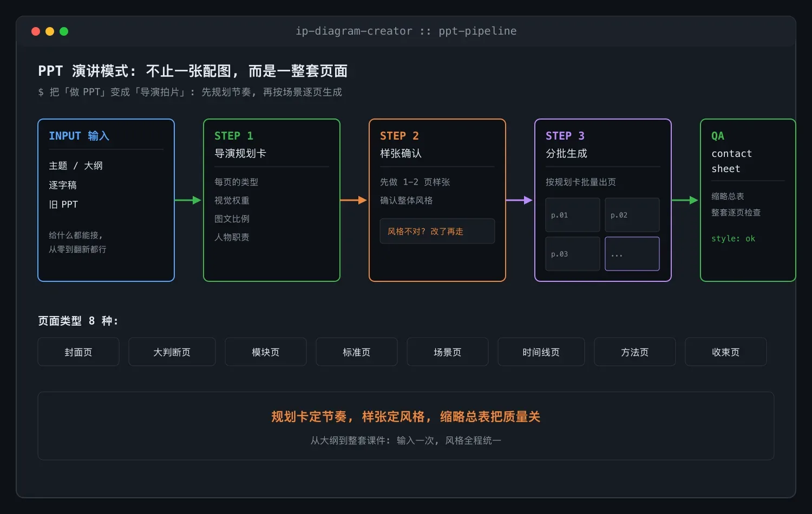This screenshot has width=812, height=514.
Task: Click 每页的类型 in STEP 1
Action: pyautogui.click(x=237, y=182)
